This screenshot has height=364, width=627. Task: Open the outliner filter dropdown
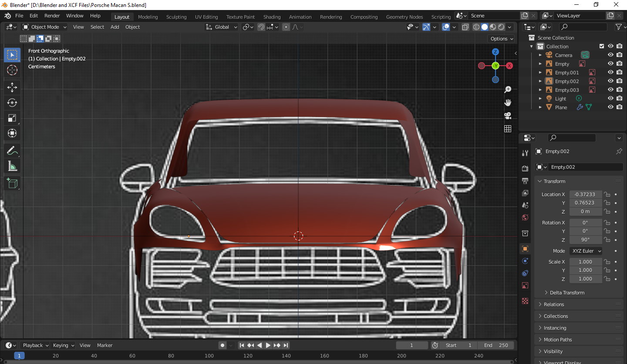click(x=620, y=27)
